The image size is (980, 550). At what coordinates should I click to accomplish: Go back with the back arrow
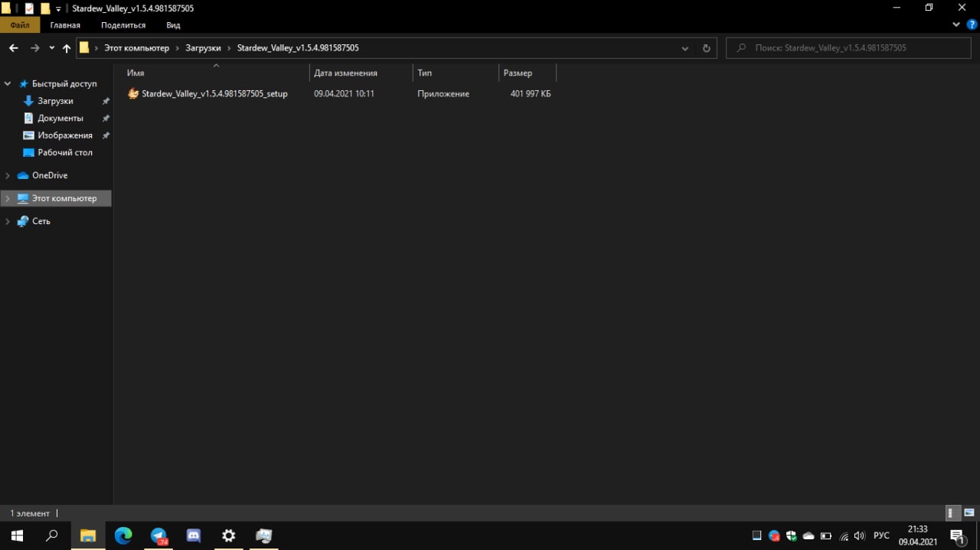[13, 48]
